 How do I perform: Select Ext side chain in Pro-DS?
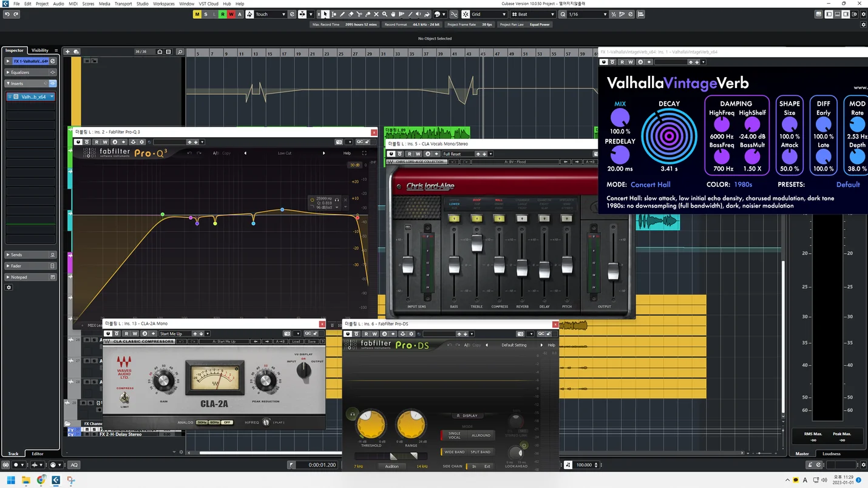(487, 466)
